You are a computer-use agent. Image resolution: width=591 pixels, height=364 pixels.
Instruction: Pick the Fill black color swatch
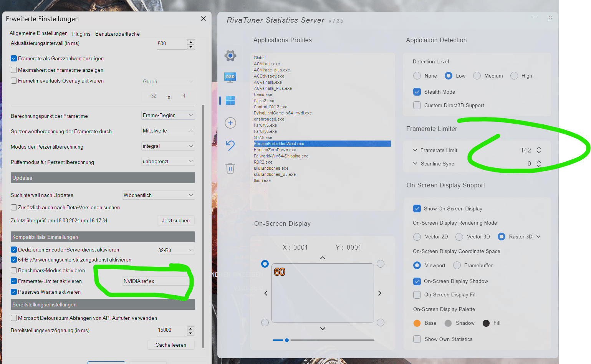(486, 323)
